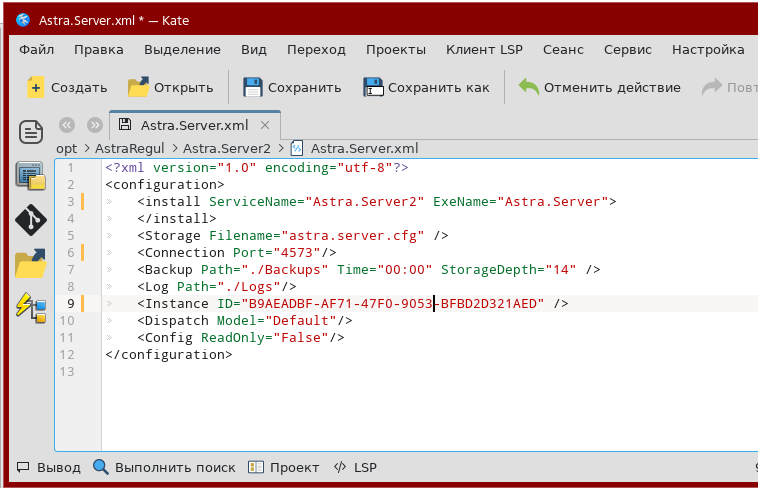Expand the Astra.Server2 breadcrumb folder

pyautogui.click(x=226, y=148)
